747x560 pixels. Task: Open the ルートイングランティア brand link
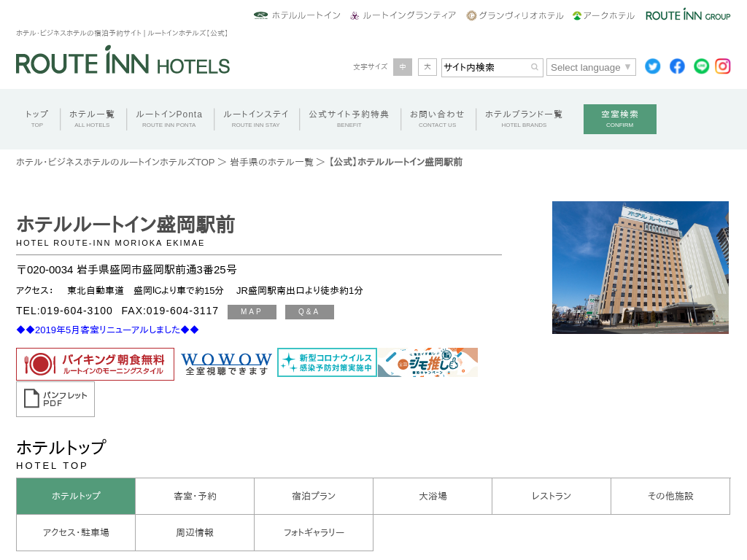pyautogui.click(x=403, y=16)
